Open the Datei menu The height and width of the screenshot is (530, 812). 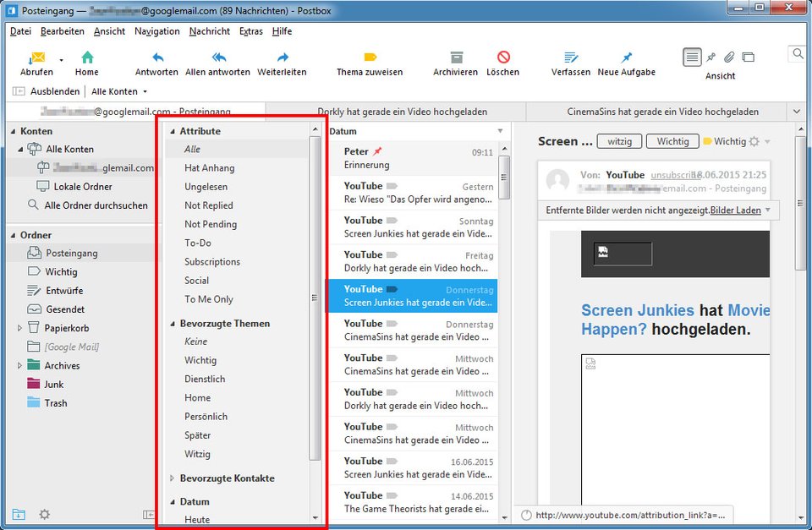[x=20, y=31]
